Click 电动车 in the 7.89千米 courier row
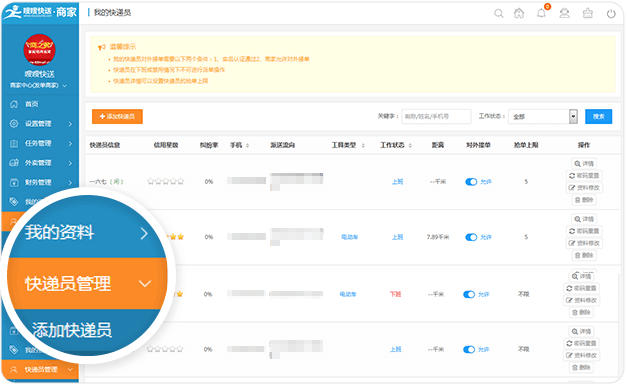This screenshot has width=627, height=384. (x=349, y=237)
